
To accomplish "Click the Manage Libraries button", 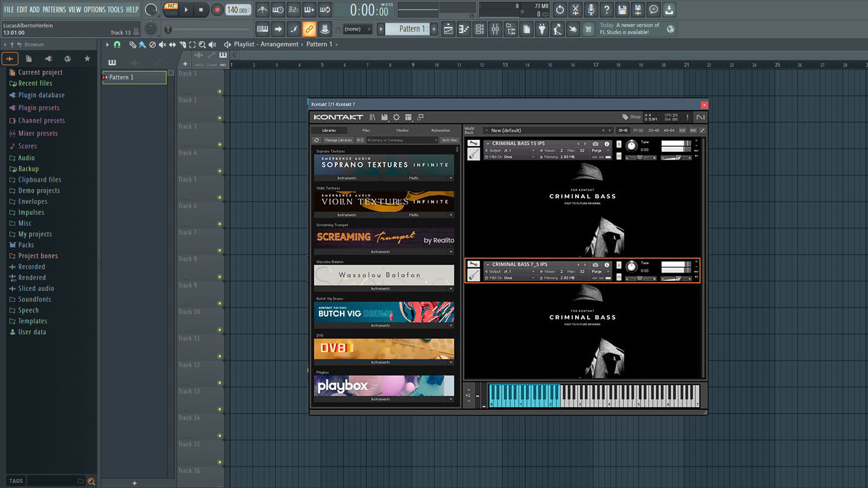I will tap(338, 140).
